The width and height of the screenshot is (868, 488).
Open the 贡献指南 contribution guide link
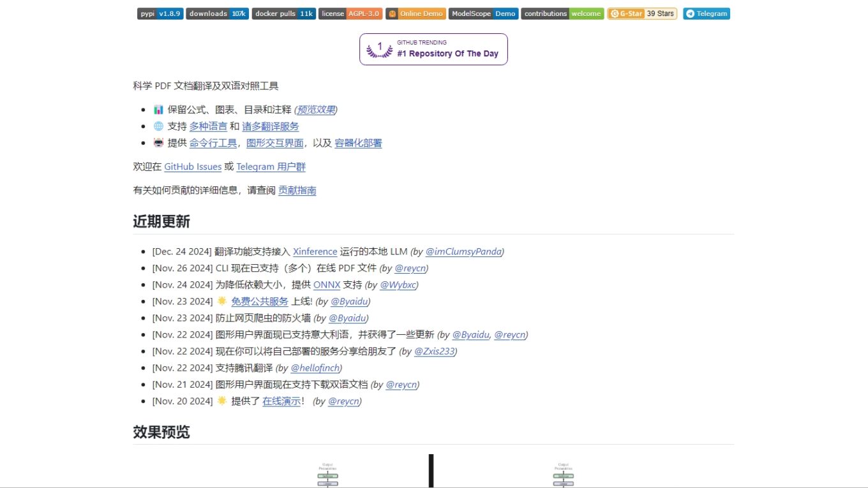pyautogui.click(x=297, y=190)
